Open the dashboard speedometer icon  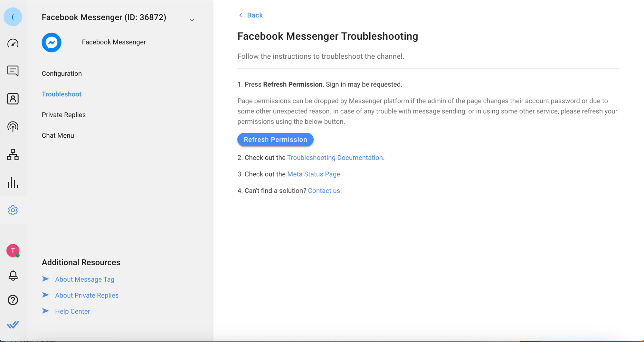click(13, 43)
